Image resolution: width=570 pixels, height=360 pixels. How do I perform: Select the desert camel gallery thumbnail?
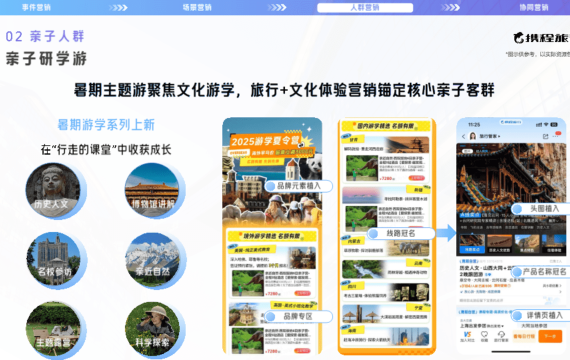pyautogui.click(x=499, y=244)
